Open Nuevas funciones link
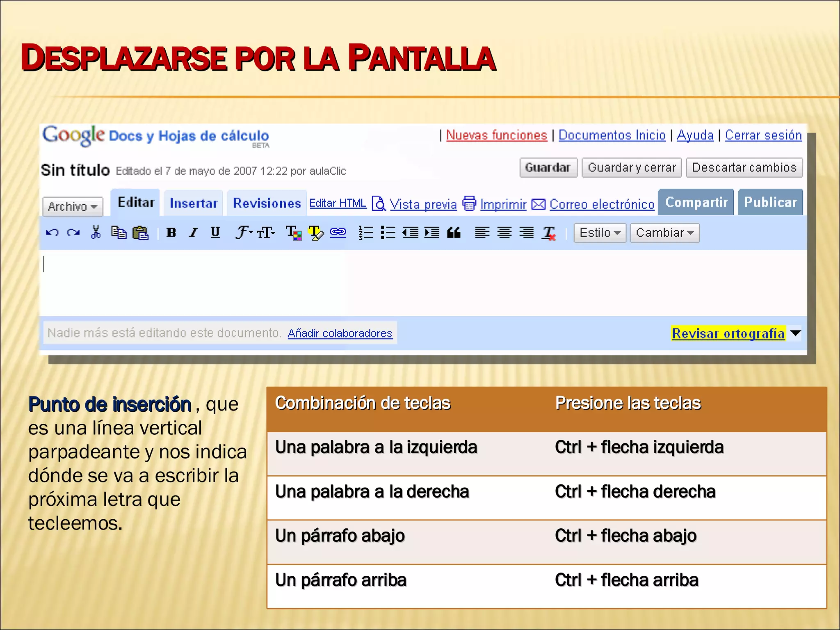The width and height of the screenshot is (840, 630). pos(497,135)
